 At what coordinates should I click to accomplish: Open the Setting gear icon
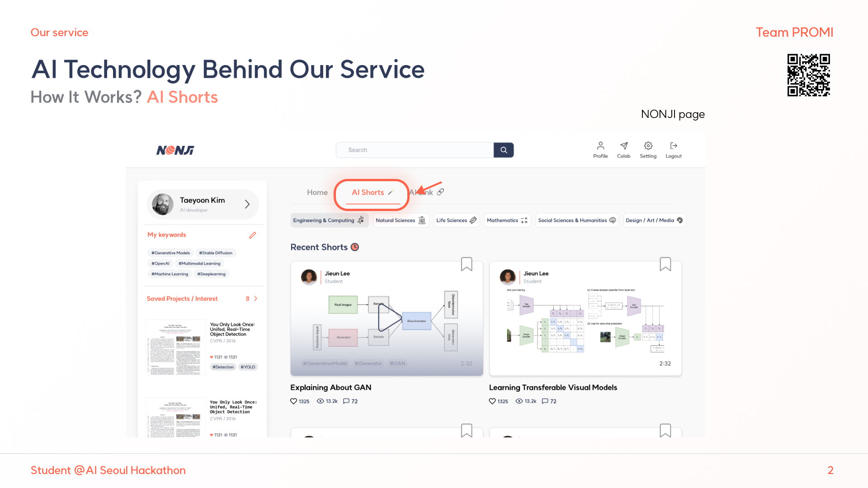tap(648, 146)
